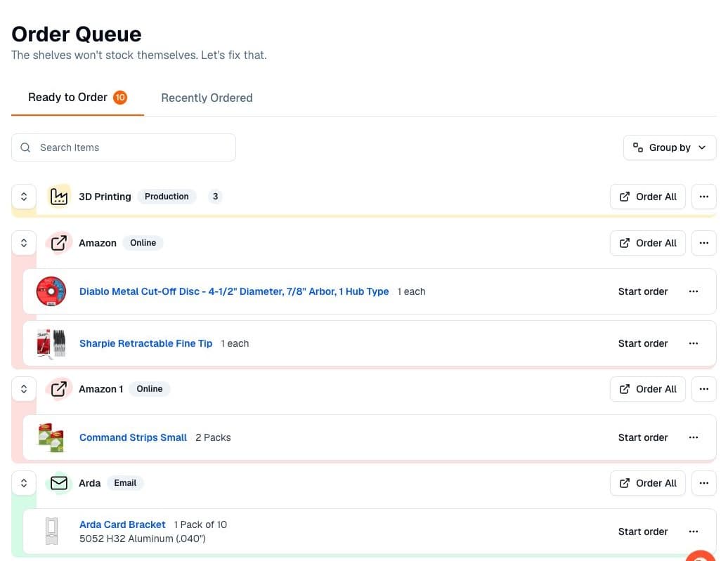Image resolution: width=728 pixels, height=561 pixels.
Task: Click the Arda envelope icon
Action: 59,483
